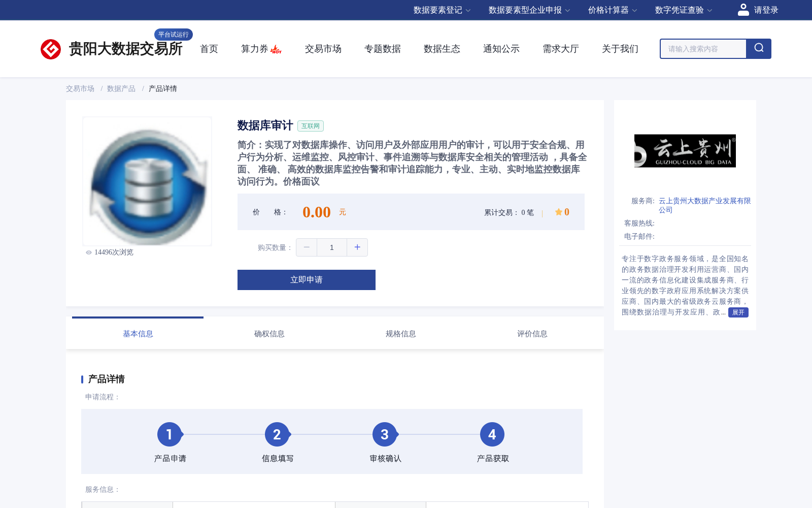
Task: Click the 数据库审计 product title
Action: [265, 125]
